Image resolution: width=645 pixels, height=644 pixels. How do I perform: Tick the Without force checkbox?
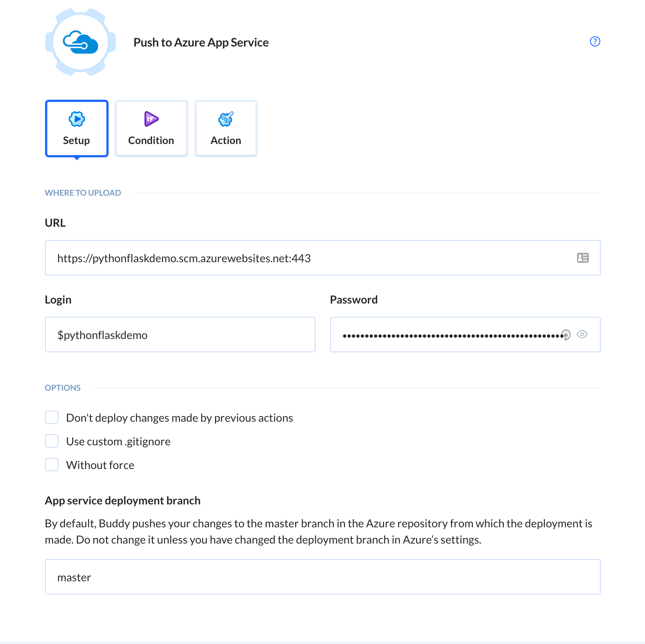coord(52,465)
